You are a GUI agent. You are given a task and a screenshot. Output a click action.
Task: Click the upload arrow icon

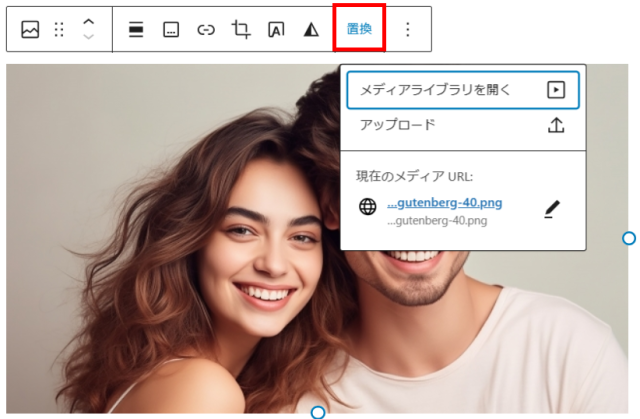557,125
